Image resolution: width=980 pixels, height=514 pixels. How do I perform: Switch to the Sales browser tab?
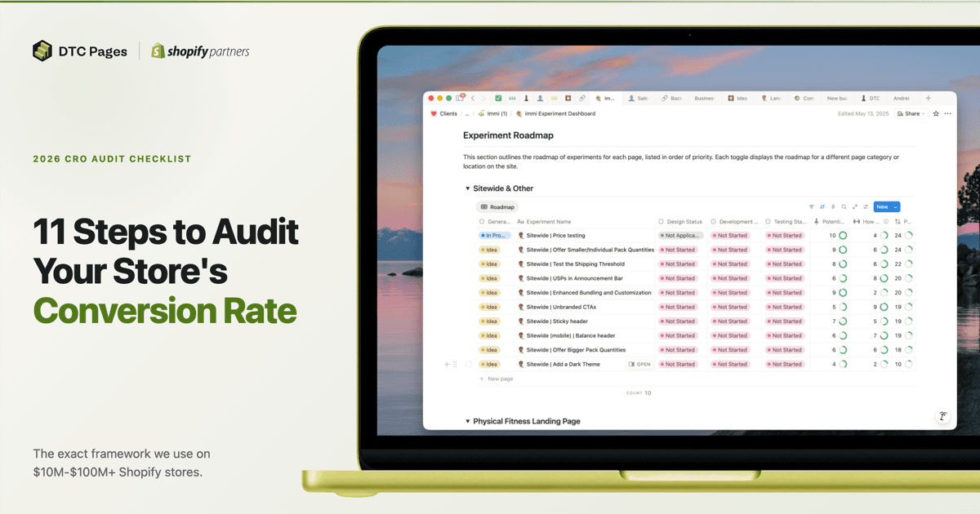pyautogui.click(x=640, y=98)
